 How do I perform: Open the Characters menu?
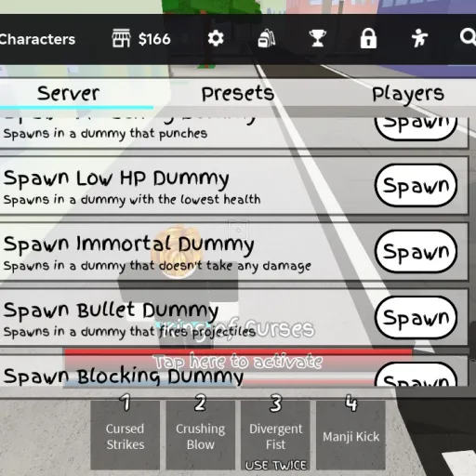37,39
